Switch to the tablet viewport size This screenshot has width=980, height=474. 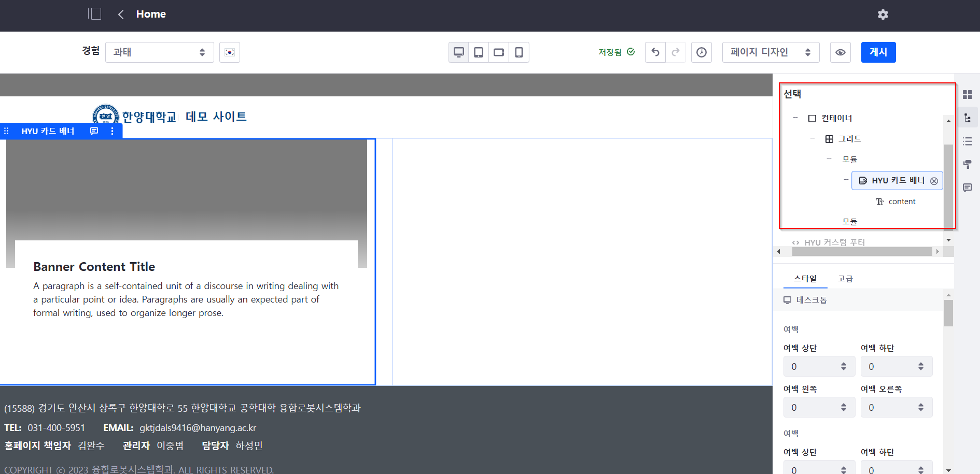(x=479, y=52)
